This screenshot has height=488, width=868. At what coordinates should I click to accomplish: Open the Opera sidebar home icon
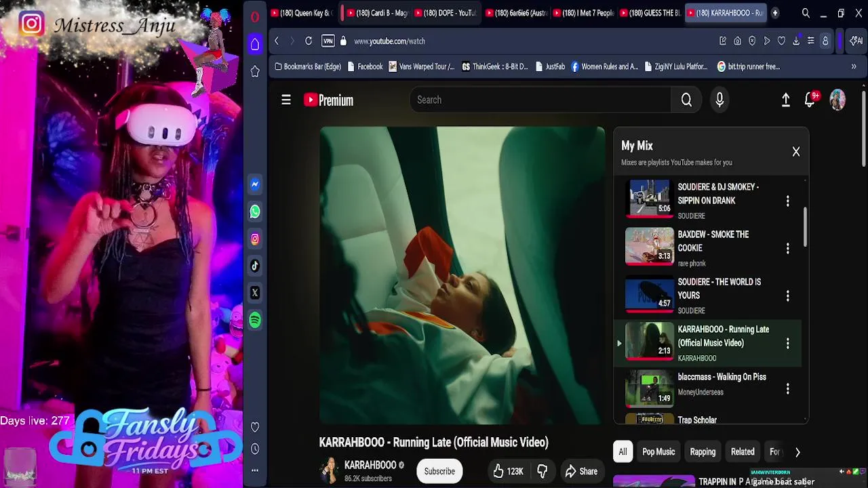[255, 44]
